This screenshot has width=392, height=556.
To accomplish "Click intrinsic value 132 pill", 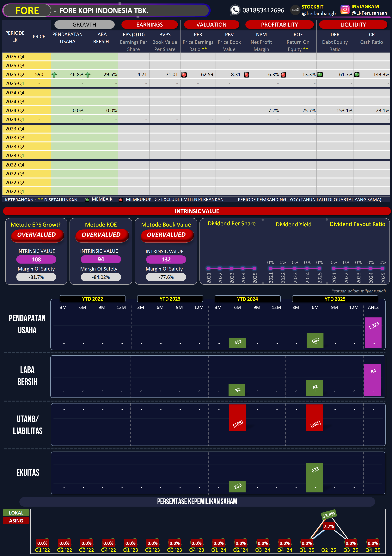I will click(x=166, y=259).
